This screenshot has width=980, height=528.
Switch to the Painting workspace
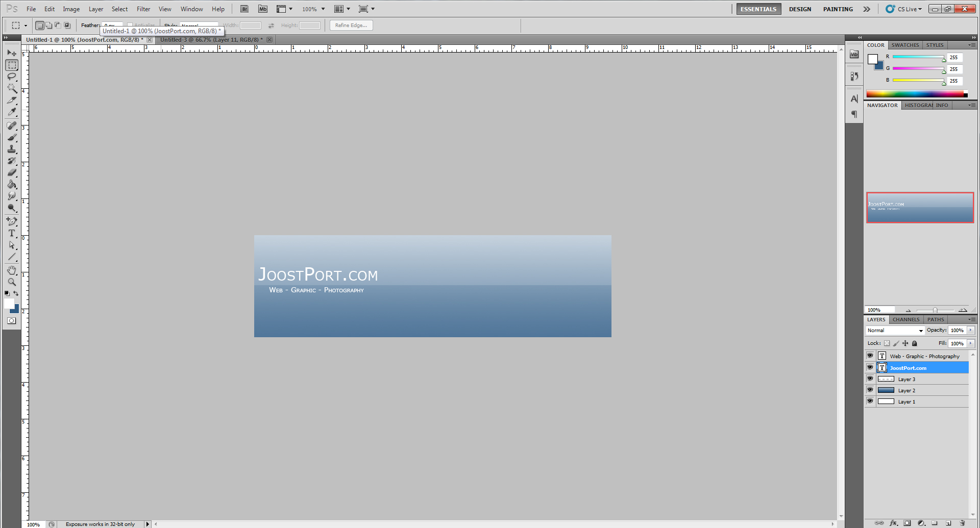tap(838, 9)
